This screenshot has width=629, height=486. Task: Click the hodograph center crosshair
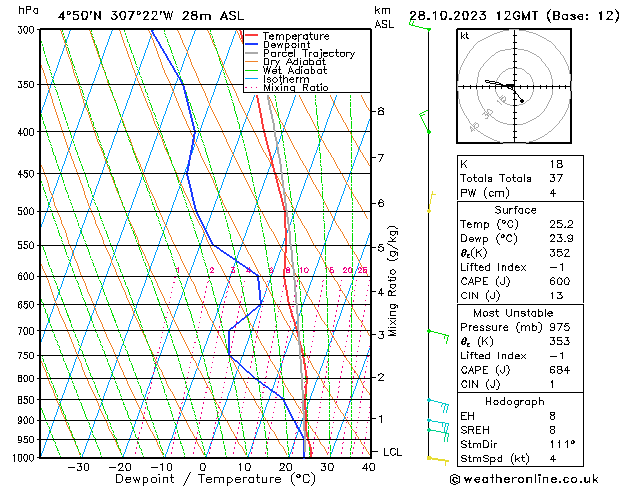click(x=514, y=87)
